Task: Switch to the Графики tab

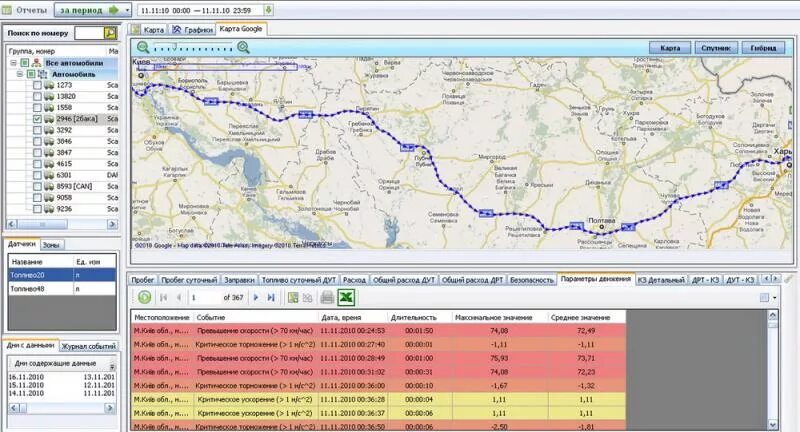Action: click(193, 30)
